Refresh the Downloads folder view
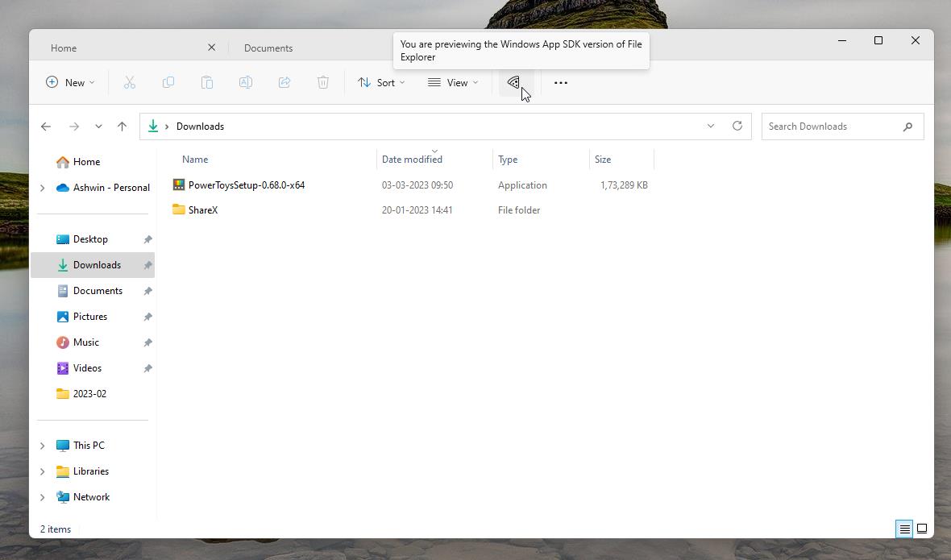Screen dimensions: 951x560 (737, 126)
